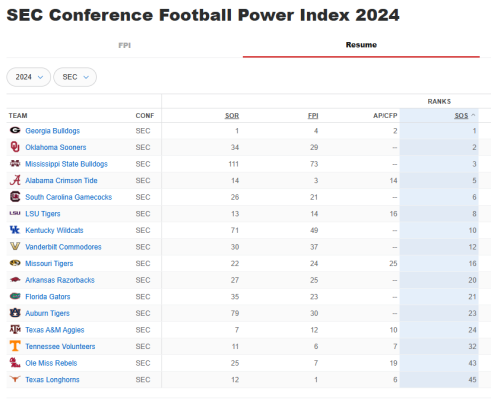Open the Ole Miss Rebels link
The width and height of the screenshot is (491, 400).
pyautogui.click(x=51, y=363)
